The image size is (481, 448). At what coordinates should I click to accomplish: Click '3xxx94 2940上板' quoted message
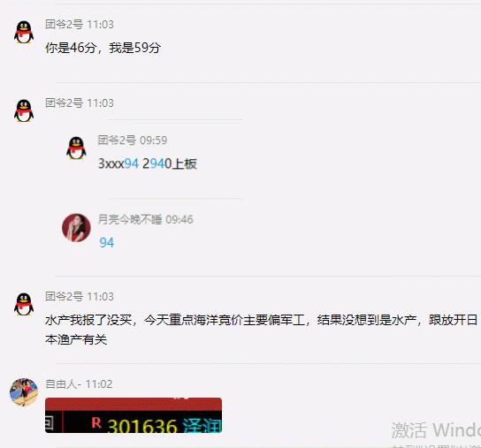[x=148, y=163]
